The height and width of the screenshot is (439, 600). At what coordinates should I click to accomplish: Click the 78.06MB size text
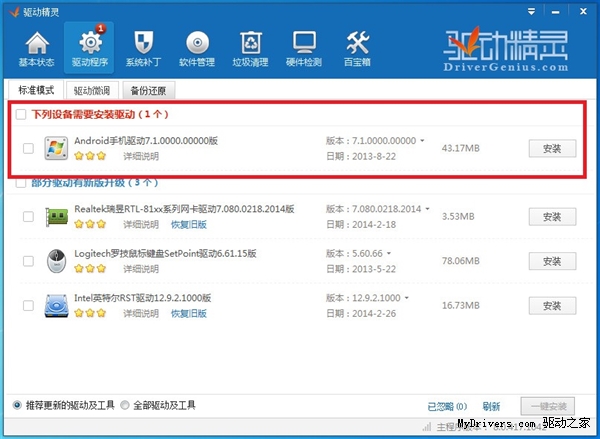[461, 261]
